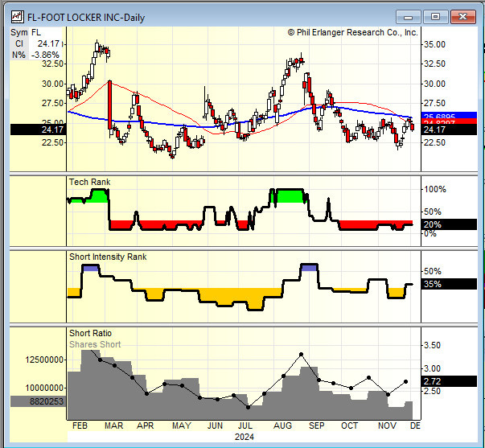Click the Phil Erlanger Research Co. copyright text
Viewport: 485px width, 448px height.
click(352, 32)
